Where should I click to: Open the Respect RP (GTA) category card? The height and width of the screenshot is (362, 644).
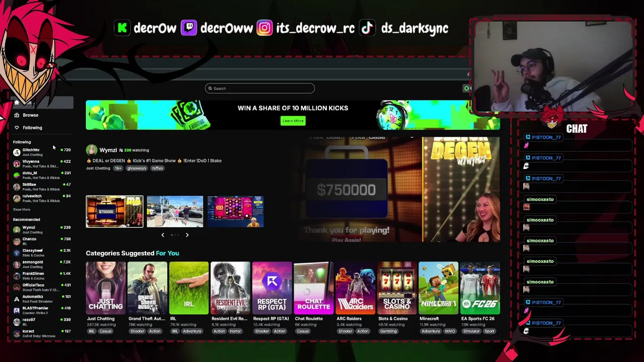272,288
